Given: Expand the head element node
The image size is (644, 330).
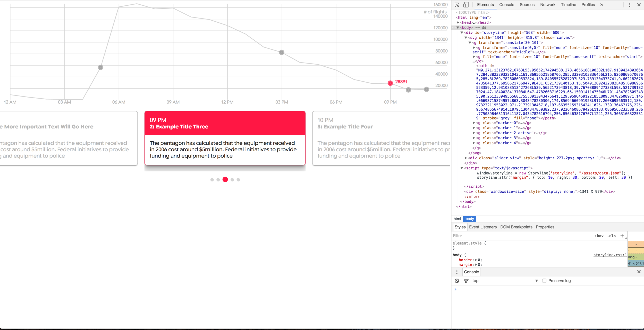Looking at the screenshot, I should [x=458, y=23].
